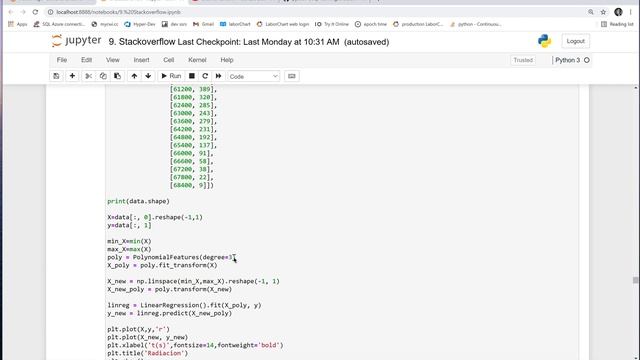Open the LaborChart web login bookmark
This screenshot has width=640, height=360.
point(283,24)
